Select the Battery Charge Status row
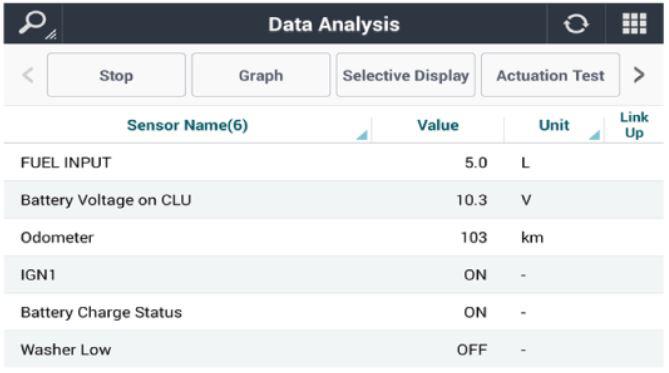The image size is (669, 373). click(x=334, y=312)
